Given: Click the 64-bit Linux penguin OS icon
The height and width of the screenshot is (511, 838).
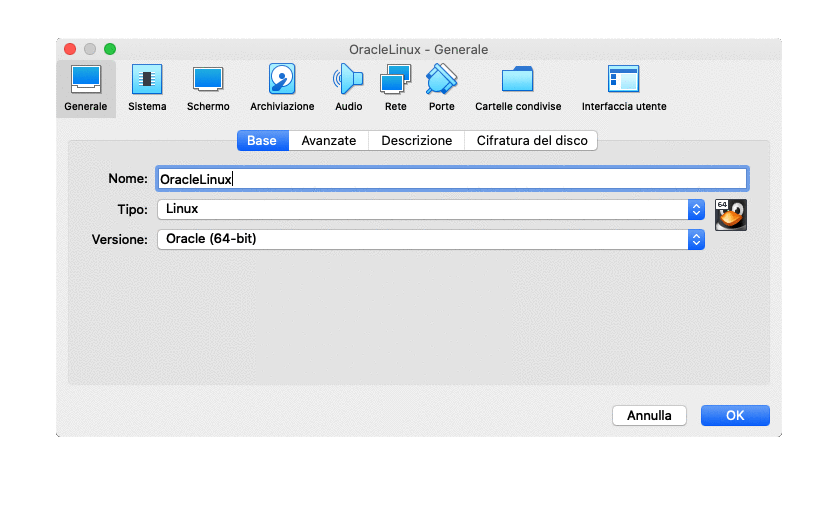Looking at the screenshot, I should (731, 215).
